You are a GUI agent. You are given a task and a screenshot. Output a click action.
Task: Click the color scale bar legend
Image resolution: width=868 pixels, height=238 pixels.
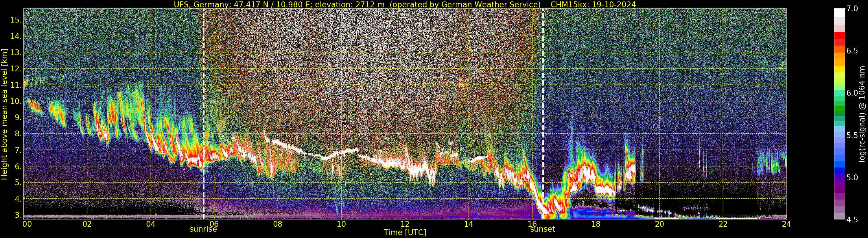pyautogui.click(x=839, y=114)
